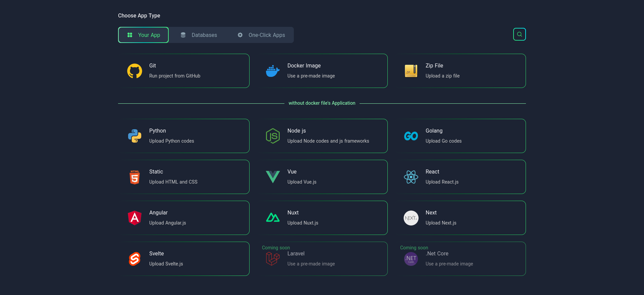Click Laravel title
The height and width of the screenshot is (295, 644).
tap(296, 254)
